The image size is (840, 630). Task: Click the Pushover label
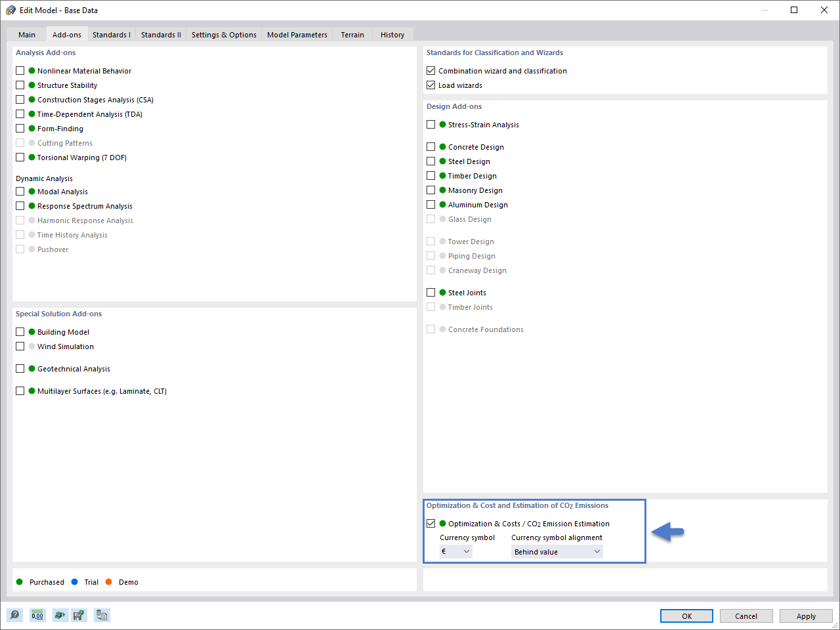click(52, 249)
